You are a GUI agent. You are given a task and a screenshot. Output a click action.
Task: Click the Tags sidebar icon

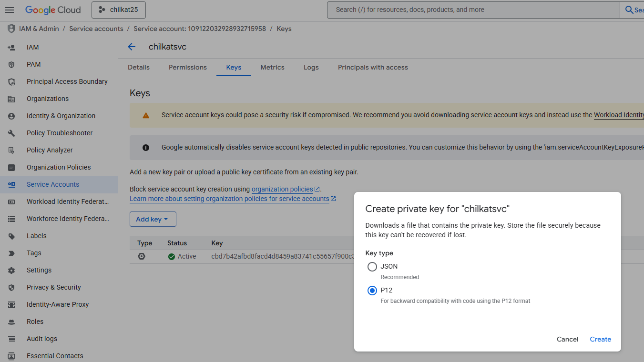point(11,253)
